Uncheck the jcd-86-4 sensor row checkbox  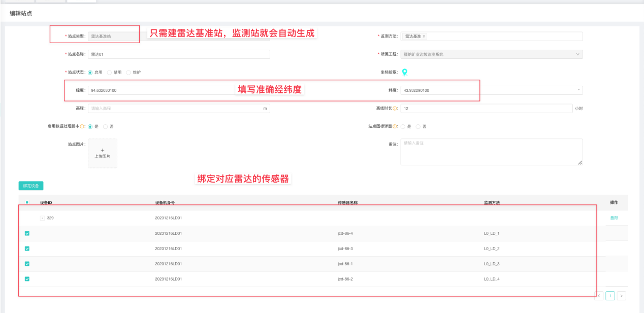click(x=27, y=233)
